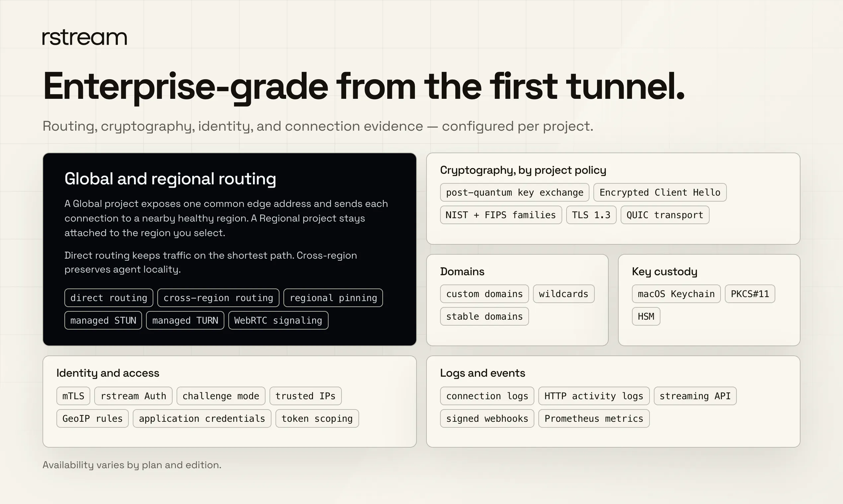Select the 'token scoping' tag
Viewport: 843px width, 504px height.
click(317, 418)
